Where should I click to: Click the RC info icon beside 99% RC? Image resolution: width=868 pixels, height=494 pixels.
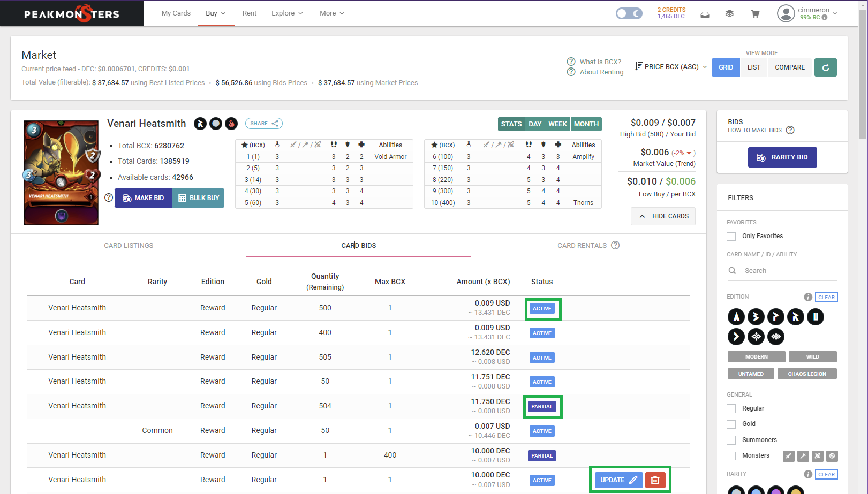click(x=825, y=17)
